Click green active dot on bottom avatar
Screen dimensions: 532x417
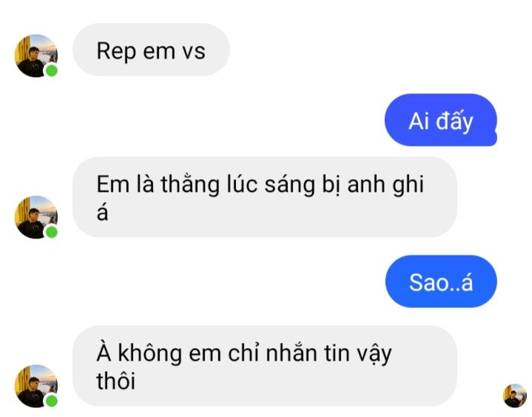point(52,401)
